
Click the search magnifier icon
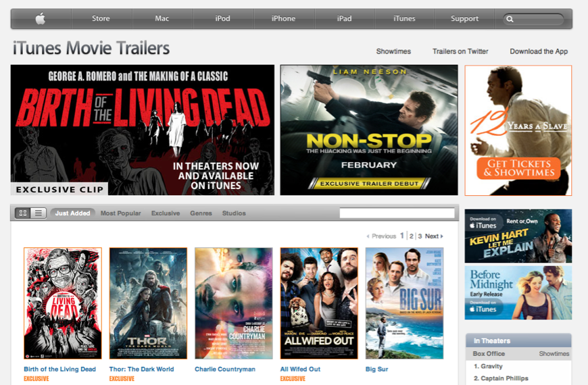[x=510, y=19]
